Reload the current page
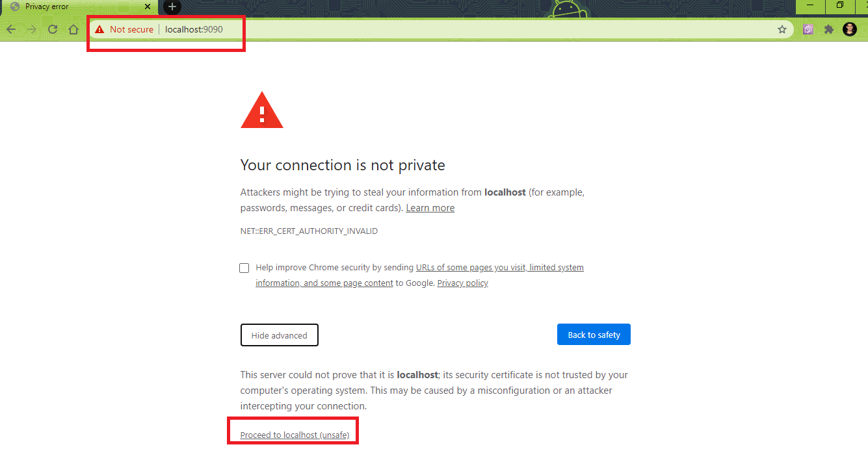This screenshot has height=449, width=868. tap(53, 29)
